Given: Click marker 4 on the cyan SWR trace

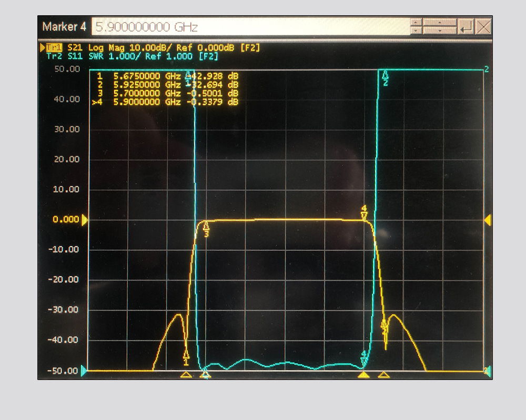Looking at the screenshot, I should click(363, 359).
